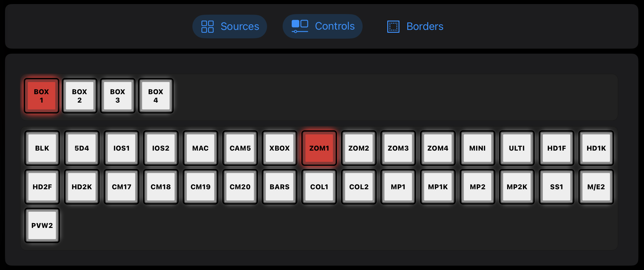Click the highlighted ZOM1 source
This screenshot has height=270, width=644.
pyautogui.click(x=319, y=148)
